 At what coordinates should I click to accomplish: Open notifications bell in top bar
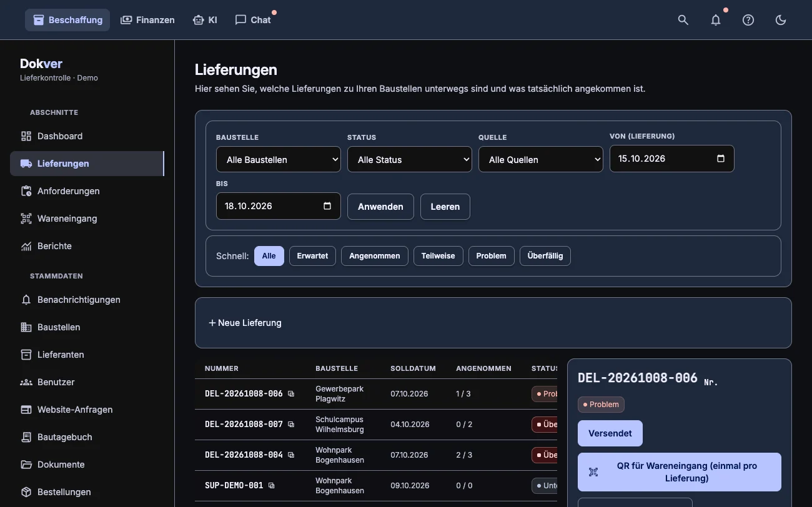pyautogui.click(x=716, y=20)
